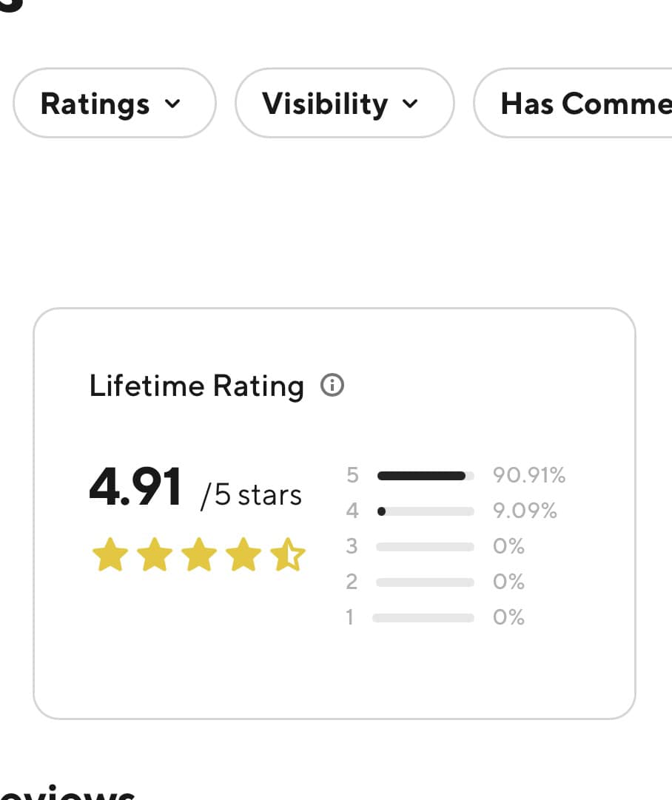This screenshot has height=800, width=672.
Task: Click the 1-star rating bar
Action: pyautogui.click(x=423, y=618)
